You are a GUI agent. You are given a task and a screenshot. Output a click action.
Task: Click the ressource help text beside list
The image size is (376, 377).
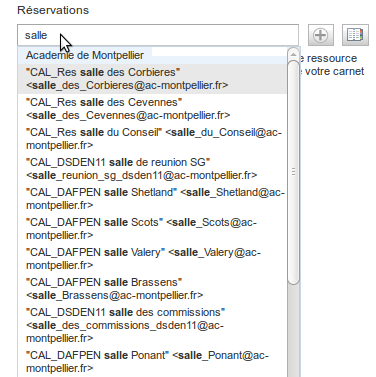[x=332, y=65]
